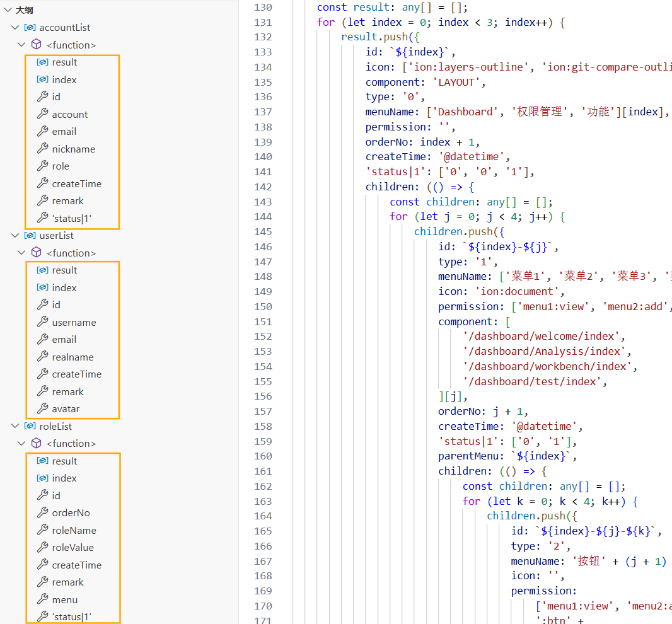Click the wrench icon next to orderNo
672x624 pixels.
(x=42, y=512)
